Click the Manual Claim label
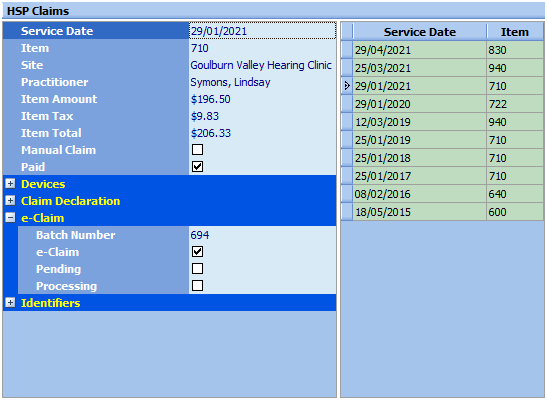 (58, 150)
